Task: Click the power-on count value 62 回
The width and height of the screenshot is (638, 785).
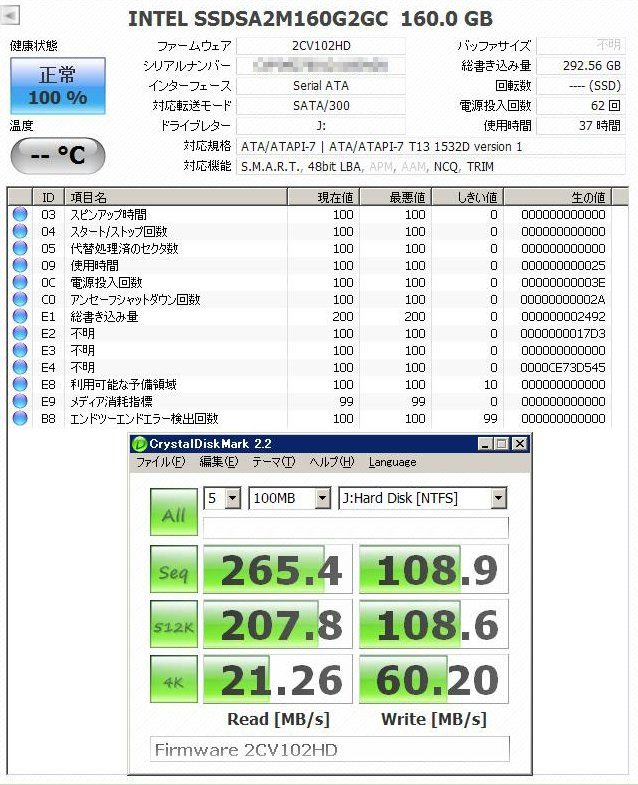Action: pyautogui.click(x=581, y=106)
